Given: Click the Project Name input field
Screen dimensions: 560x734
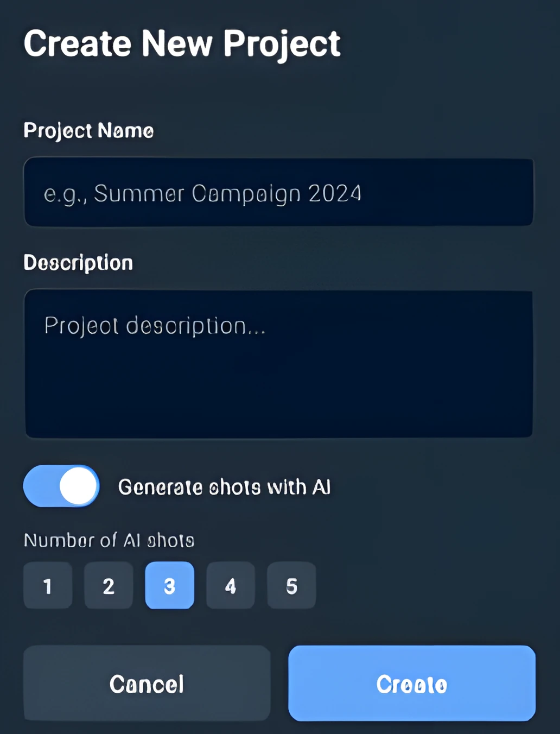Looking at the screenshot, I should [x=278, y=192].
